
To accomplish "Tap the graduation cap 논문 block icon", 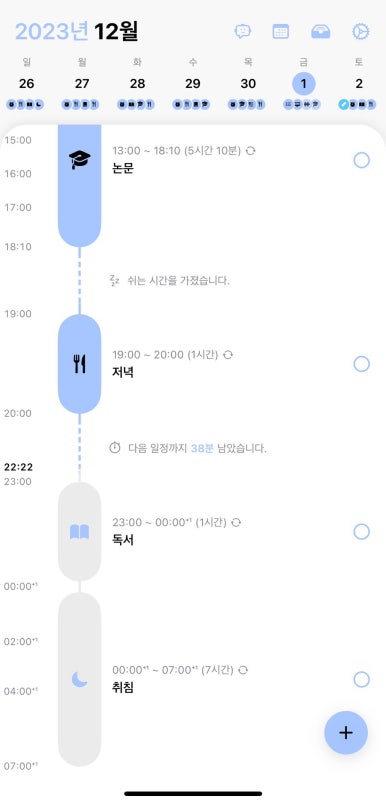I will click(x=79, y=160).
